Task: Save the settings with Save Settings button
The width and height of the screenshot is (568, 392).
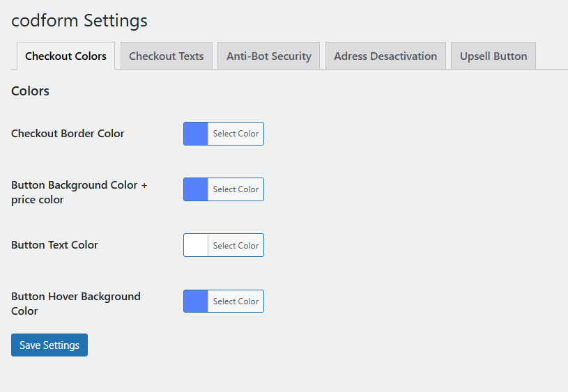Action: coord(49,345)
